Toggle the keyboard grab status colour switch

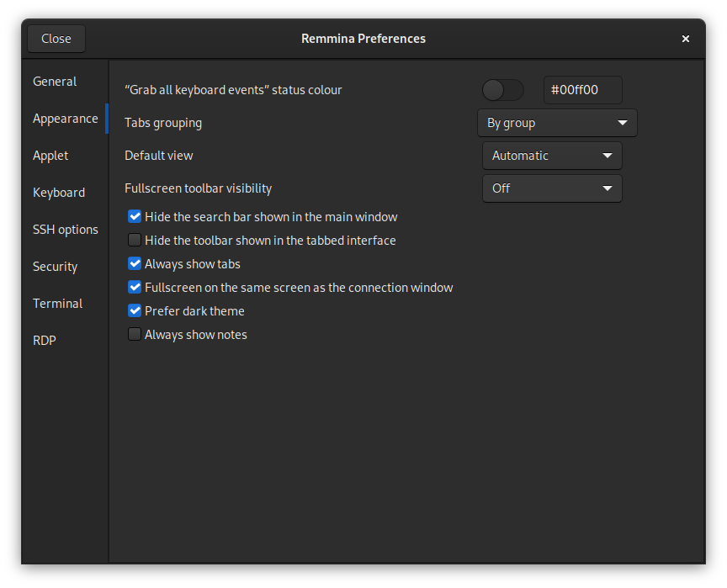[x=503, y=90]
